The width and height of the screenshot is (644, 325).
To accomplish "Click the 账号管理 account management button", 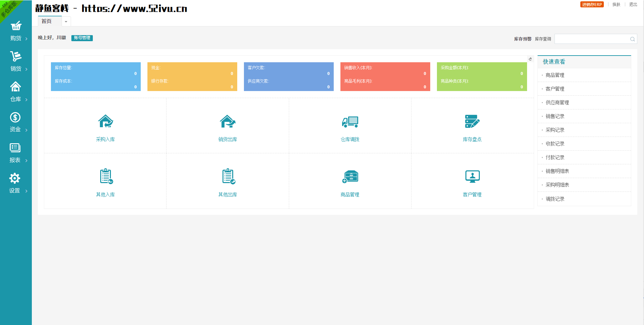I will click(x=82, y=38).
